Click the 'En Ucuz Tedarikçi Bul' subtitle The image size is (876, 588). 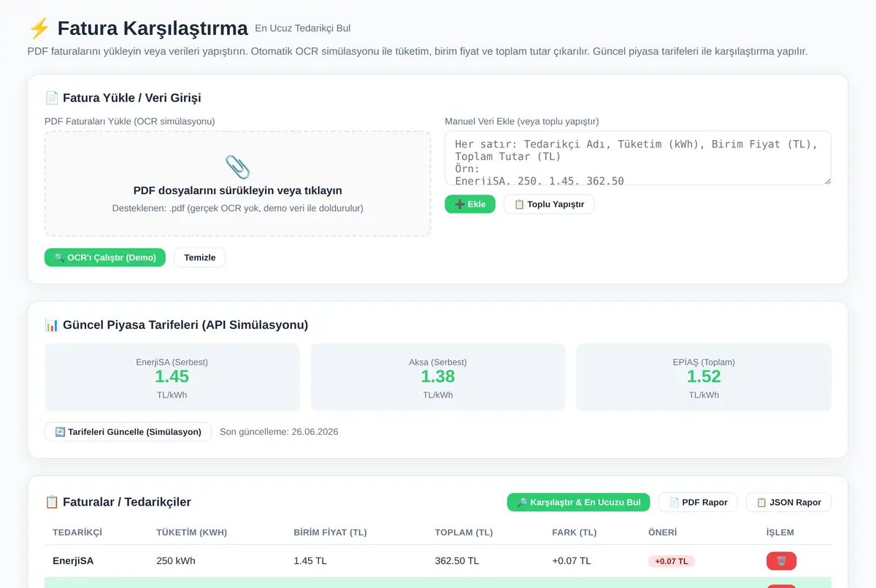303,28
